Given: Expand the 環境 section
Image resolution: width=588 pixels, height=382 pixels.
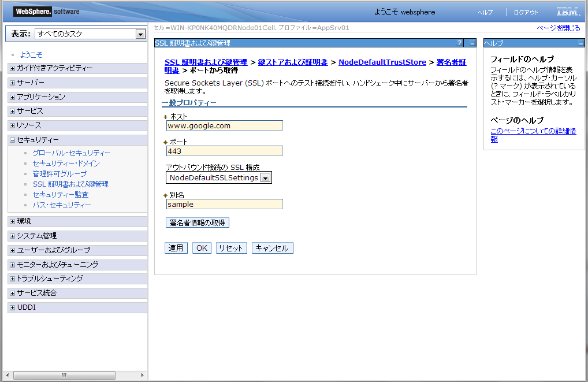Looking at the screenshot, I should pyautogui.click(x=12, y=221).
